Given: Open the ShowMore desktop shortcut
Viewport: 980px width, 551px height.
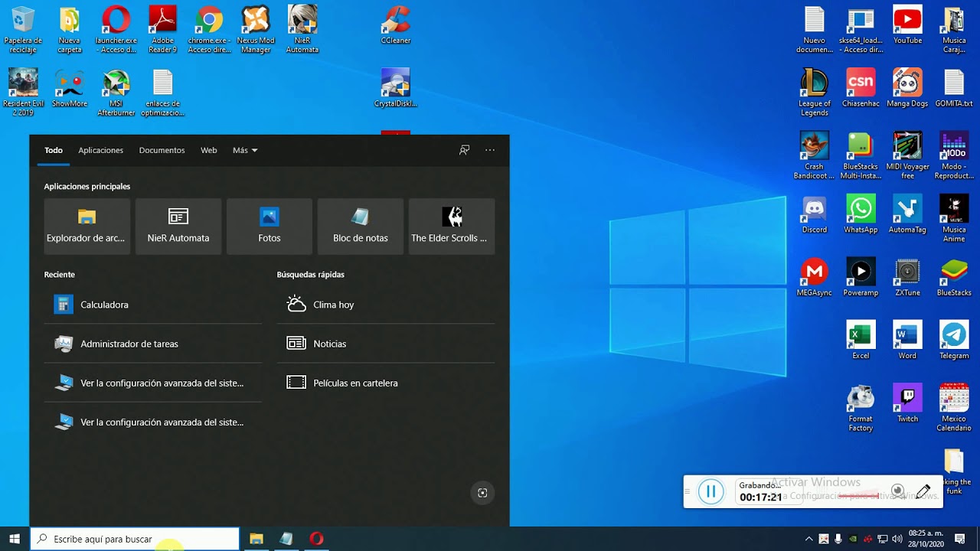Looking at the screenshot, I should pos(70,88).
